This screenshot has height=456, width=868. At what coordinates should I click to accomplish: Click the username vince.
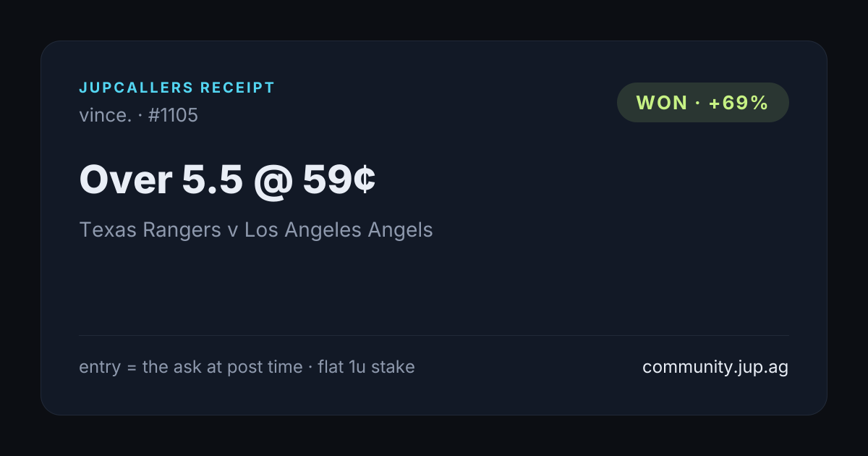[x=105, y=115]
